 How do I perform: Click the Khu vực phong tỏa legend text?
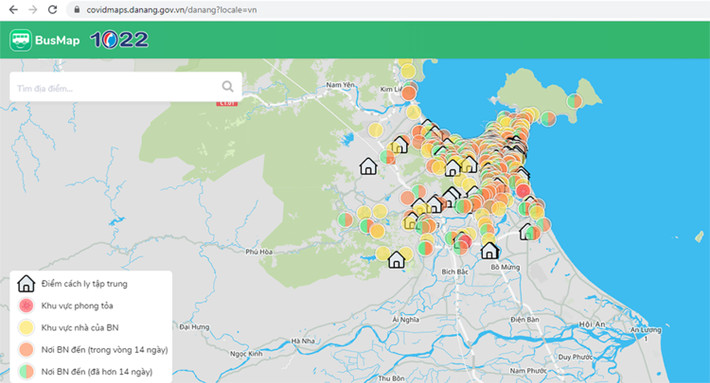tap(77, 306)
